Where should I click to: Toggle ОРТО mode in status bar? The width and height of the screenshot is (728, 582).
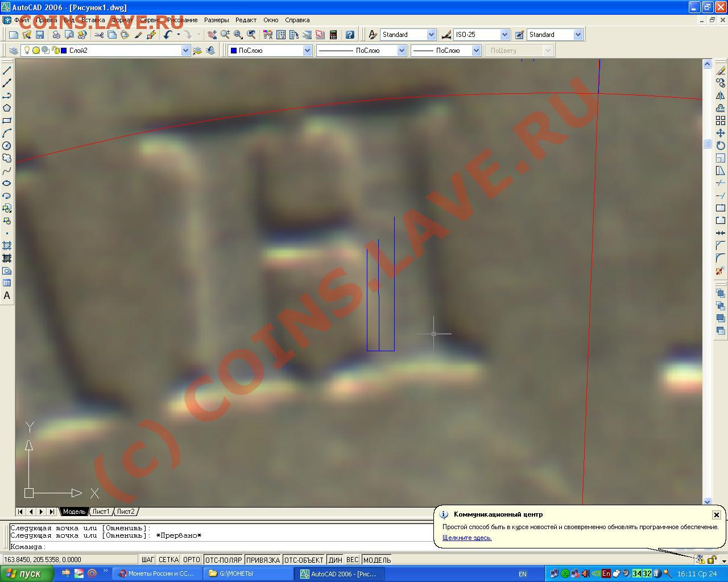click(x=192, y=560)
